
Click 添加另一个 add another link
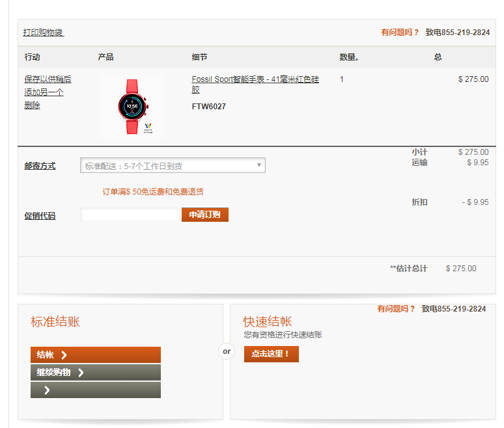pyautogui.click(x=44, y=92)
